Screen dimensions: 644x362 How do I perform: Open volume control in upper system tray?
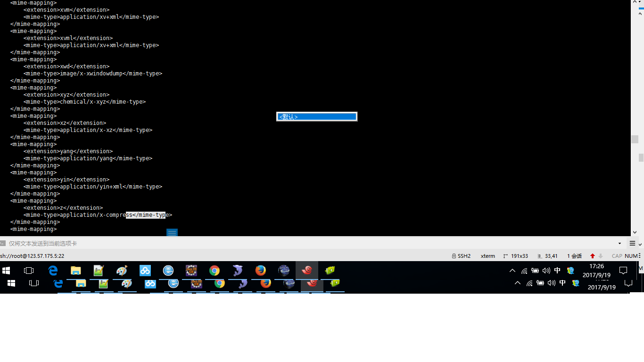pos(546,271)
